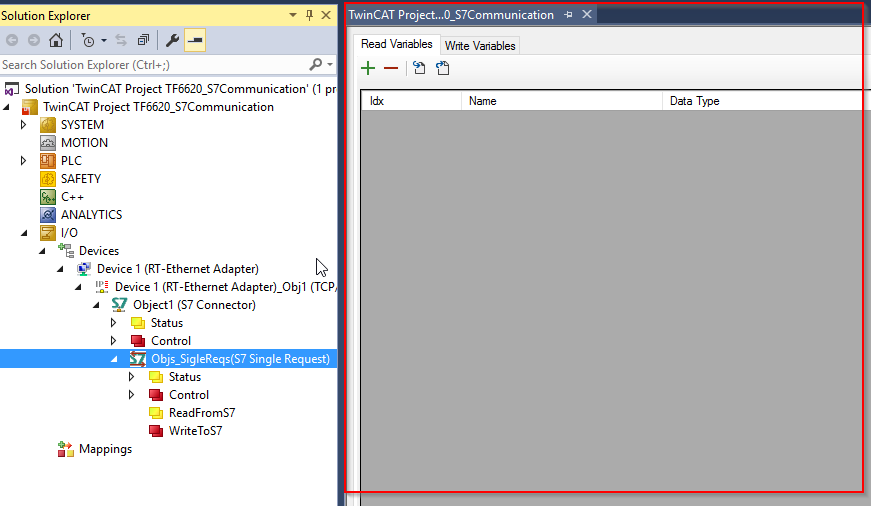Screen dimensions: 871x506
Task: Click the SYSTEM gear icon
Action: coord(48,124)
